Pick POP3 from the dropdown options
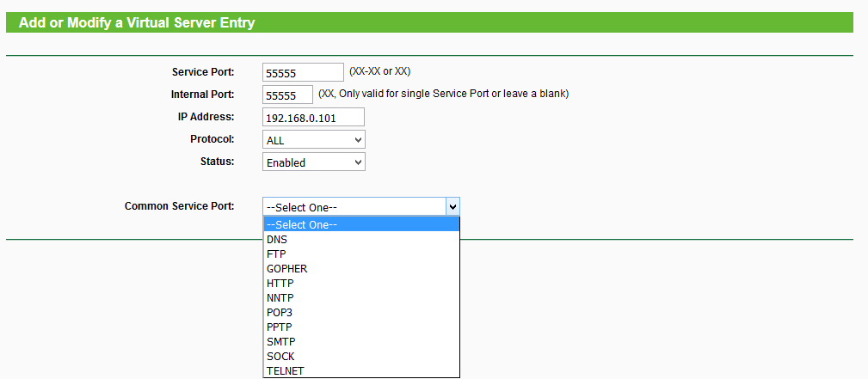The height and width of the screenshot is (379, 868). click(x=361, y=313)
